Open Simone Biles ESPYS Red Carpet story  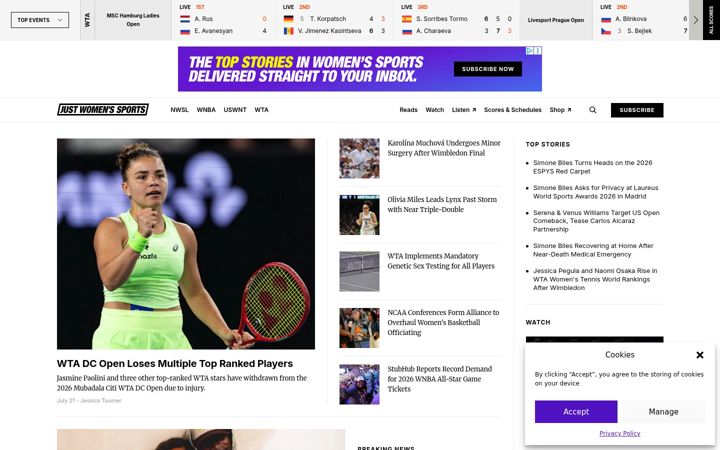coord(592,167)
